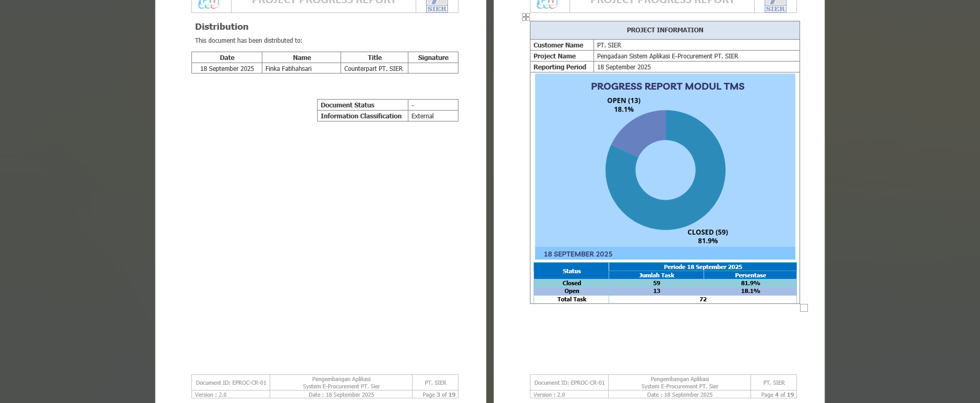980x403 pixels.
Task: Click the Document Status value cell
Action: [x=432, y=105]
